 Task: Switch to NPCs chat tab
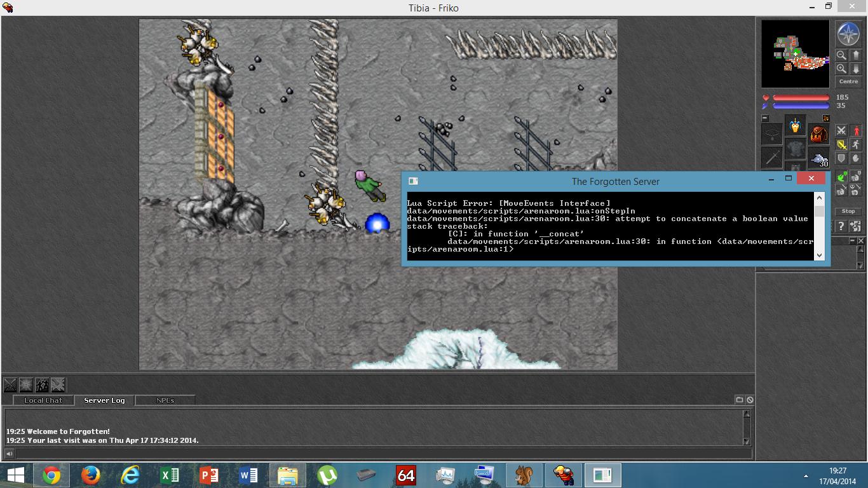(165, 400)
